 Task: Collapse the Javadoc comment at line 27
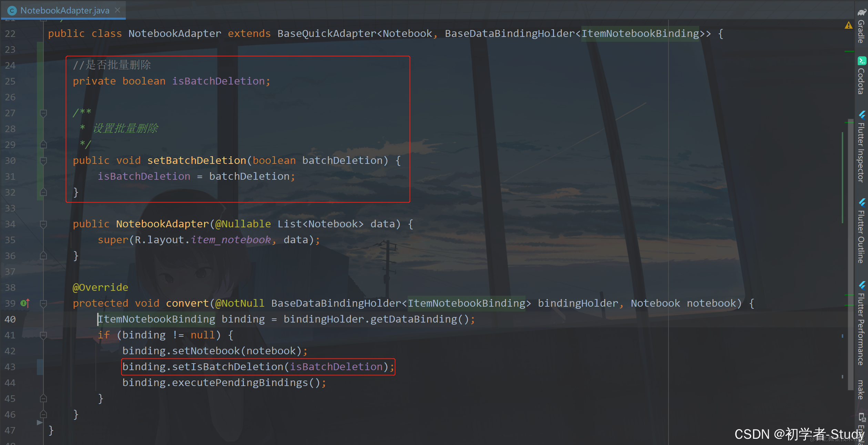coord(43,113)
